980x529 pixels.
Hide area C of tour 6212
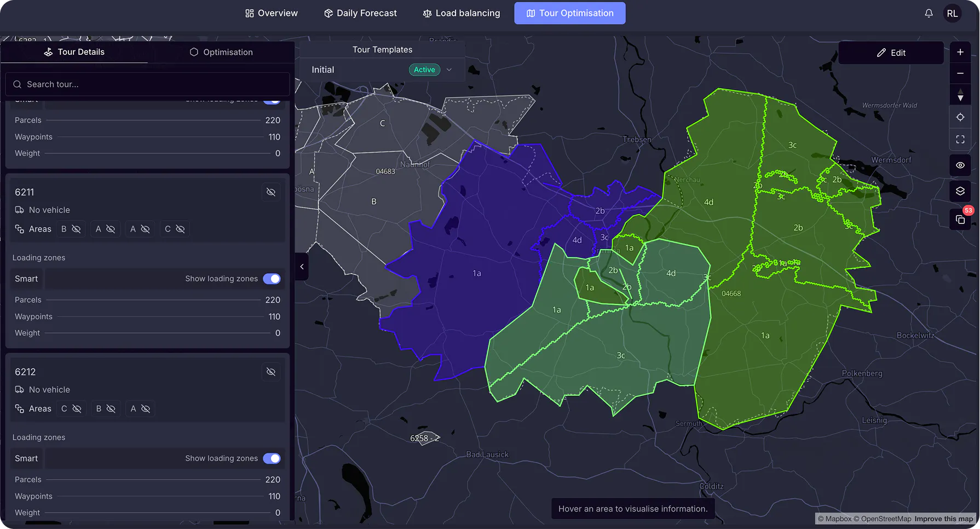[77, 409]
